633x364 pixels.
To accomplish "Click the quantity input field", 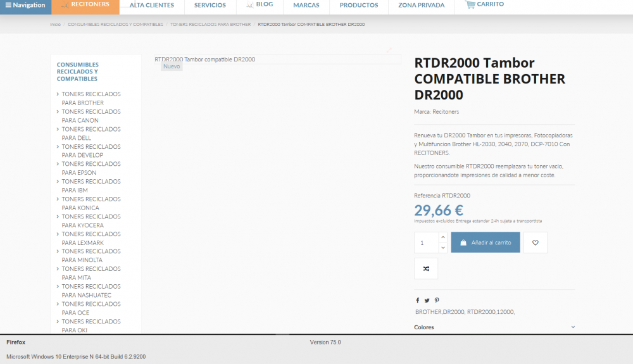I will [x=426, y=242].
